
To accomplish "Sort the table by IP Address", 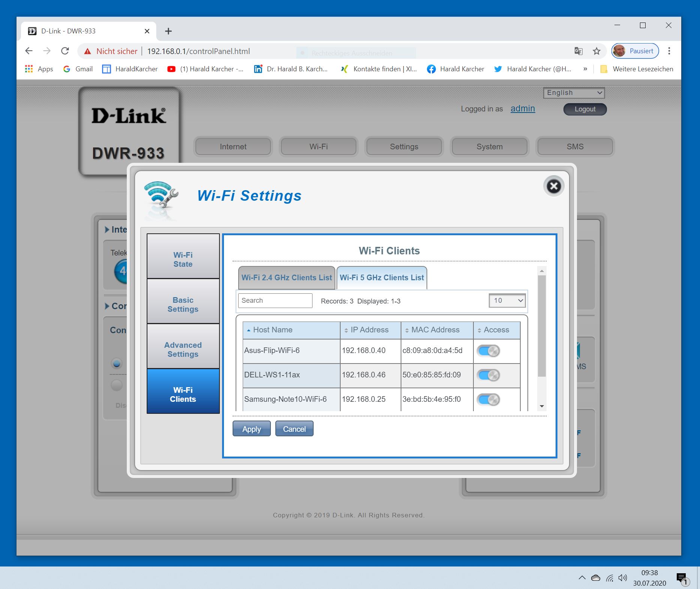I will pyautogui.click(x=371, y=330).
